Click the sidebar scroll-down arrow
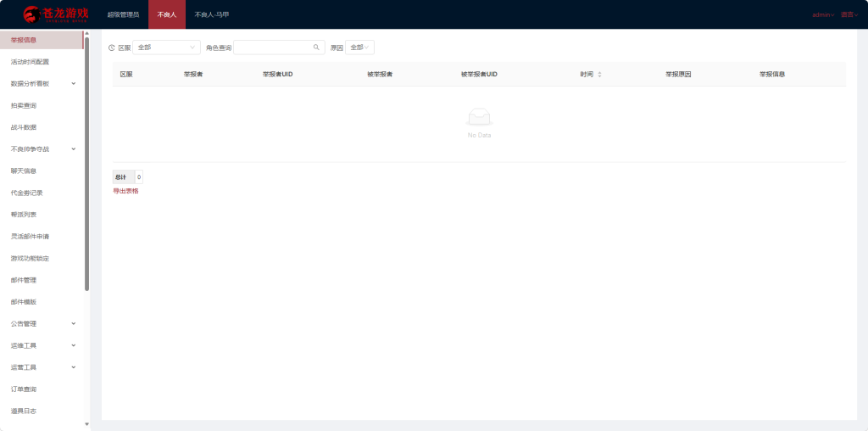 coord(86,424)
